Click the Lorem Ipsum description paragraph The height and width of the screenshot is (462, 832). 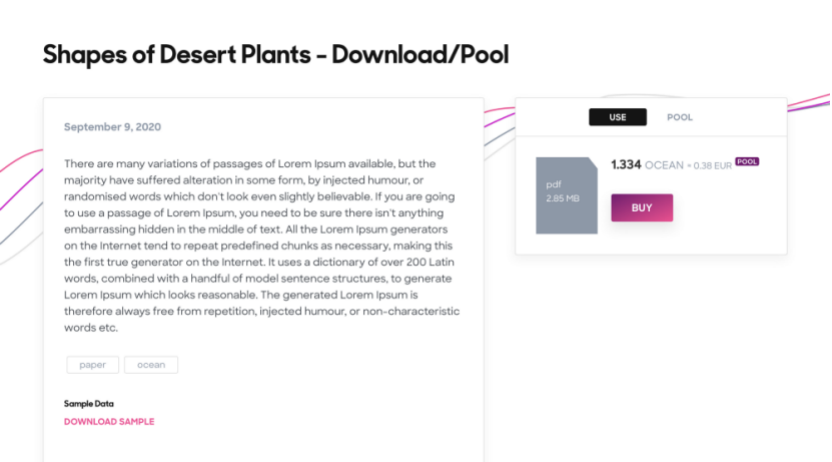[260, 245]
